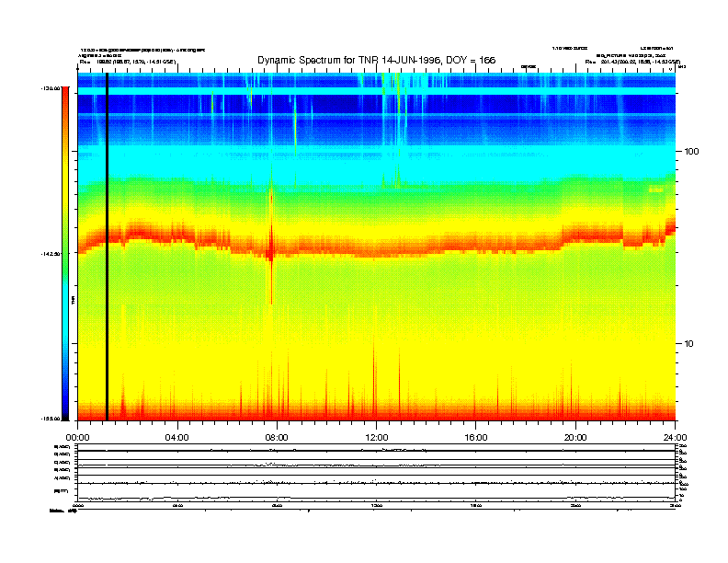Click the 16:00 time axis label
This screenshot has height=563, width=728.
pos(476,438)
